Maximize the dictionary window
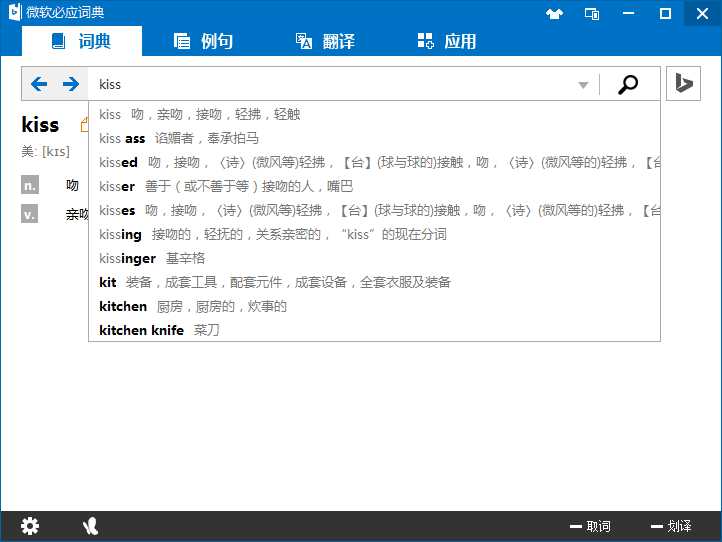 (x=665, y=13)
